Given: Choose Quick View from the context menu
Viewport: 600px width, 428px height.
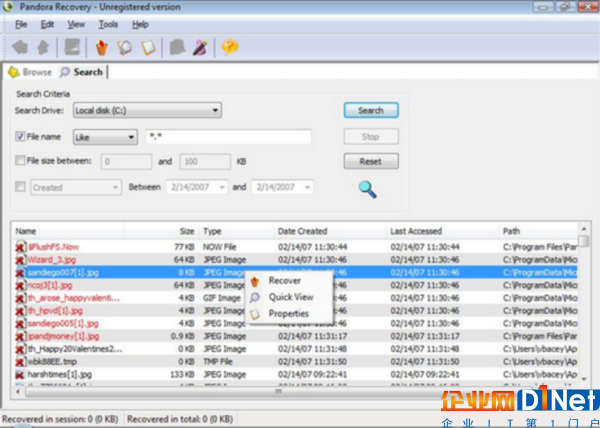Looking at the screenshot, I should click(291, 297).
